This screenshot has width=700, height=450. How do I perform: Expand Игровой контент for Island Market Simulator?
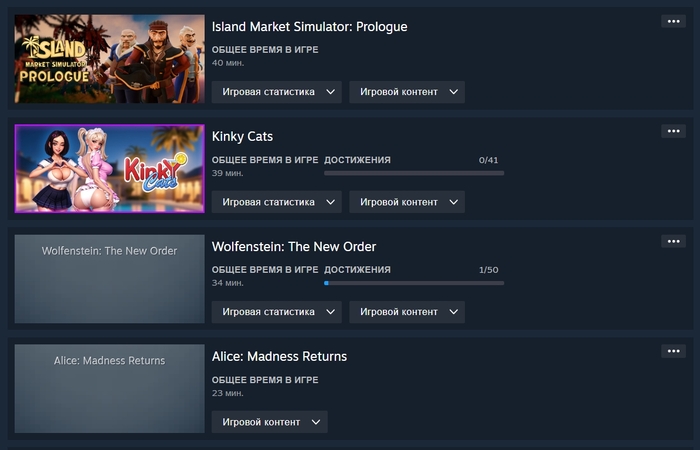click(406, 92)
